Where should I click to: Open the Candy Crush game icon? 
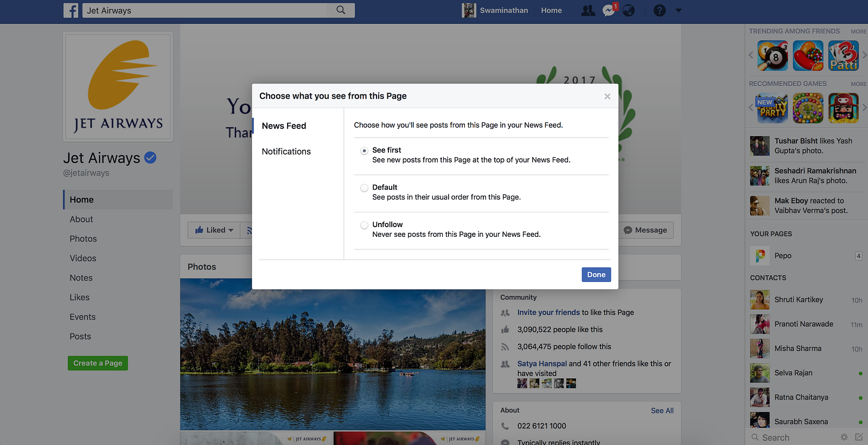[808, 56]
